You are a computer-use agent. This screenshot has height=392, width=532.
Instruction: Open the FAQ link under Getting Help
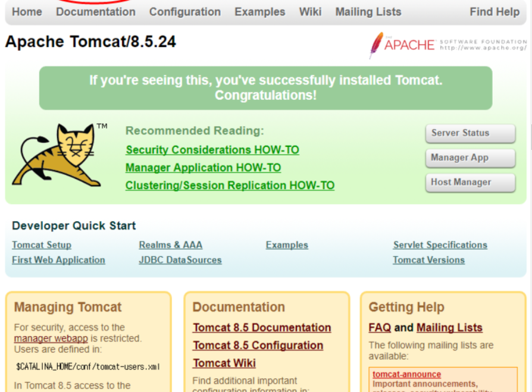click(380, 328)
